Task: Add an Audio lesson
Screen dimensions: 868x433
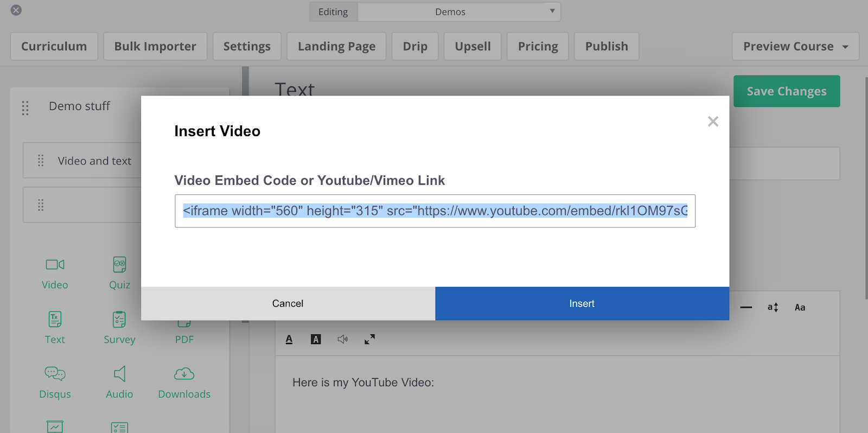Action: (x=119, y=383)
